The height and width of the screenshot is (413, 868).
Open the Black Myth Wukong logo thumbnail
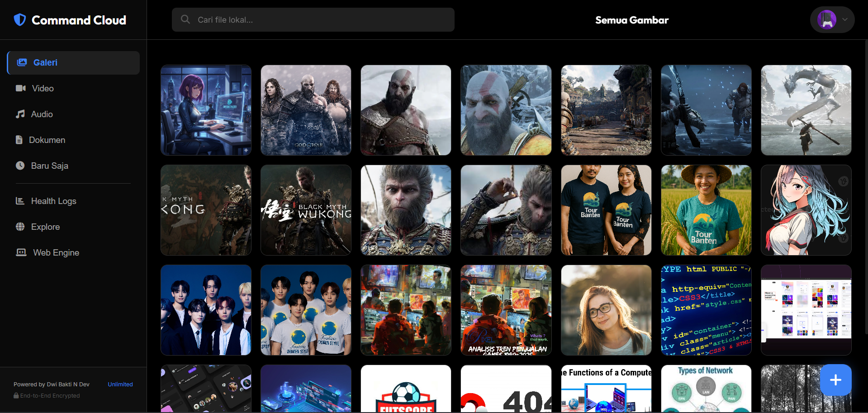(x=306, y=210)
